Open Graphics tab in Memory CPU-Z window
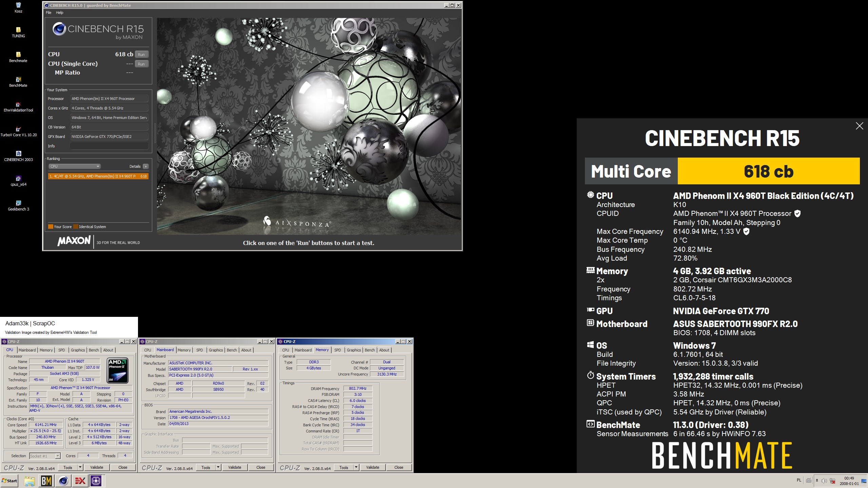This screenshot has width=868, height=488. point(354,350)
